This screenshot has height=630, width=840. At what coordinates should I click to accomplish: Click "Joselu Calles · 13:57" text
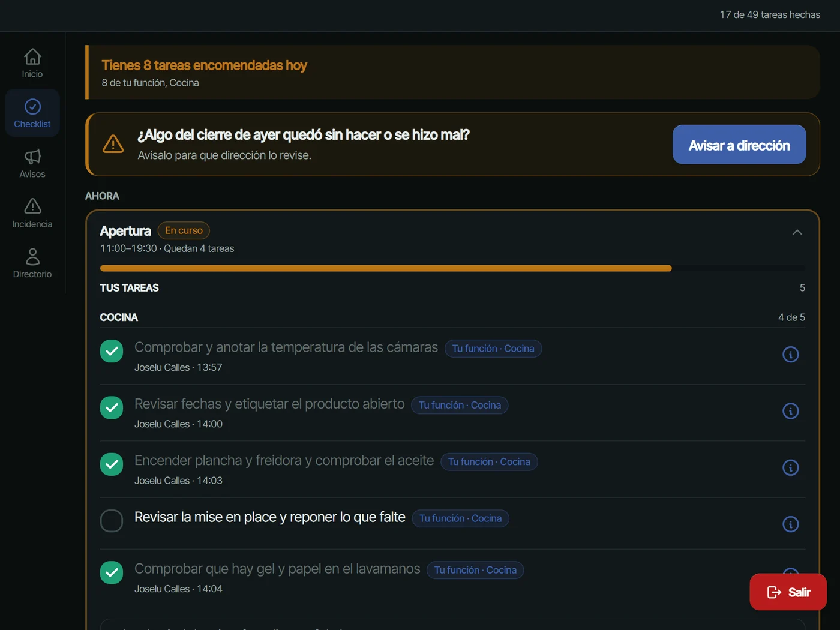point(178,367)
